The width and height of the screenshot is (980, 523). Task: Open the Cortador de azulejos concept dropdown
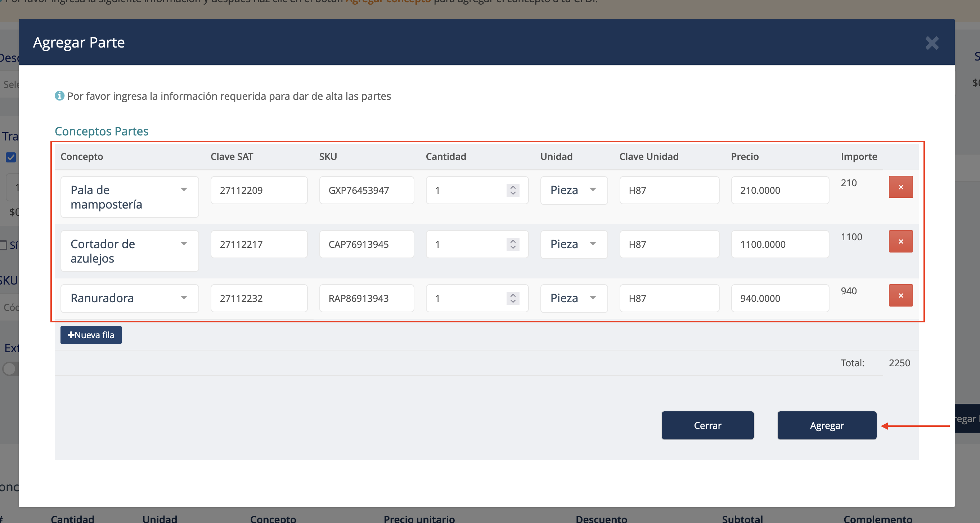tap(129, 251)
